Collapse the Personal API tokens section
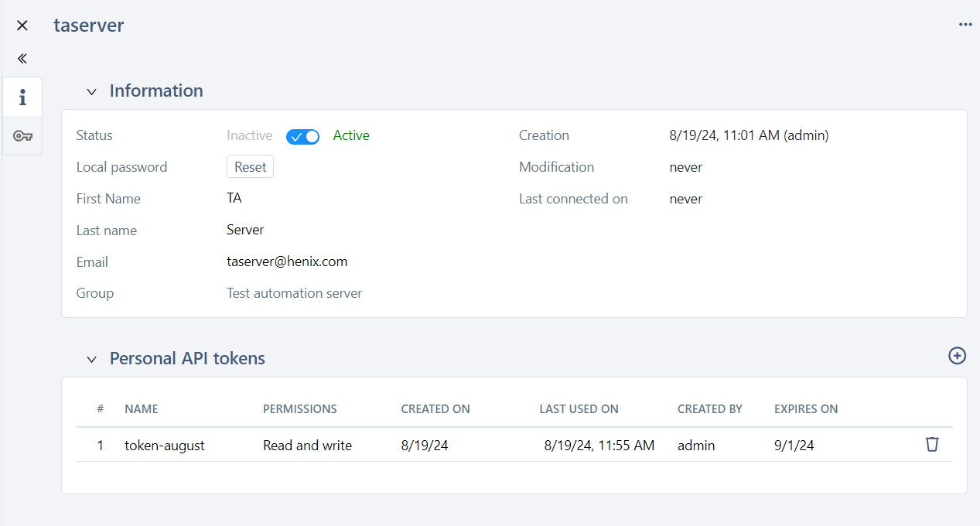Image resolution: width=980 pixels, height=526 pixels. click(x=90, y=359)
